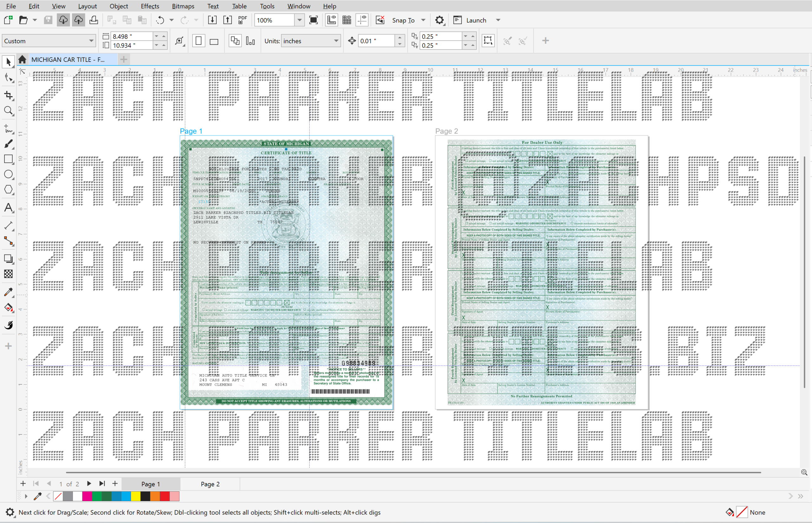812x523 pixels.
Task: Expand the Custom page size dropdown
Action: pyautogui.click(x=91, y=41)
